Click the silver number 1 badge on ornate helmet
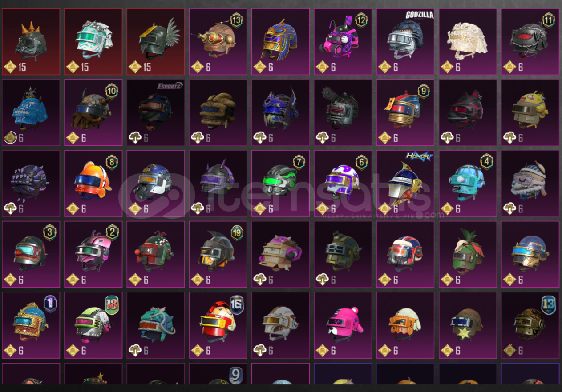 50,304
